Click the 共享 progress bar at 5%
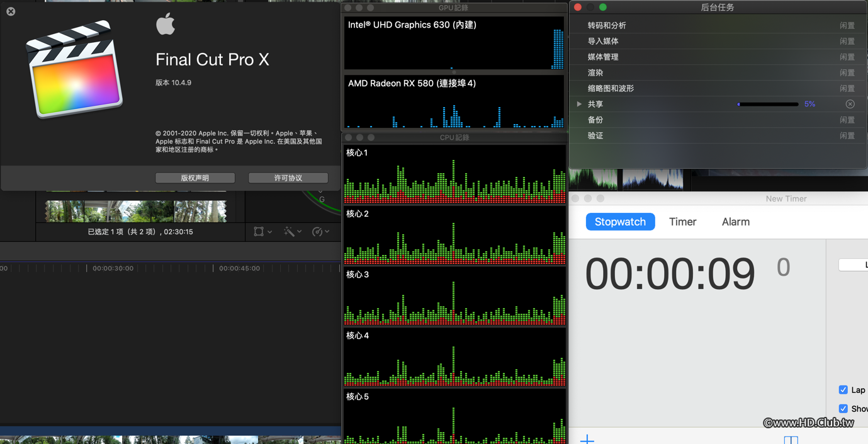868x444 pixels. click(768, 104)
